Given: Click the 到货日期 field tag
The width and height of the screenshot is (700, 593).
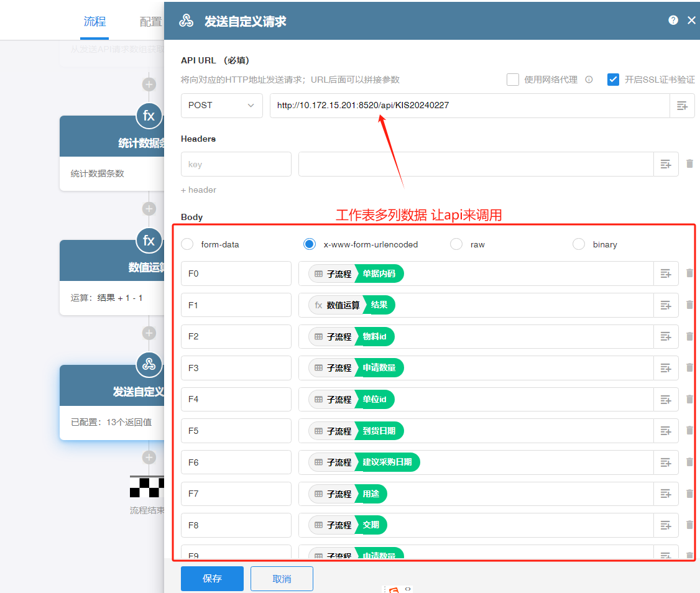Looking at the screenshot, I should pos(379,431).
